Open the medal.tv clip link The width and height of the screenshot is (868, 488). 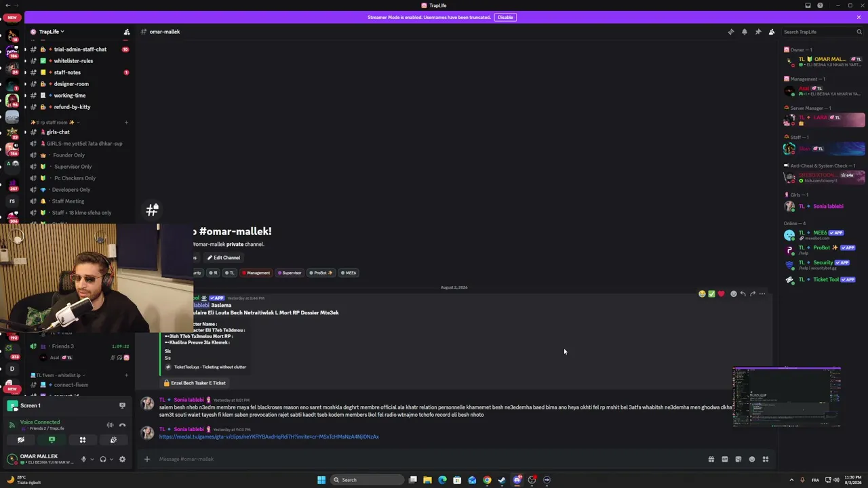click(x=269, y=437)
